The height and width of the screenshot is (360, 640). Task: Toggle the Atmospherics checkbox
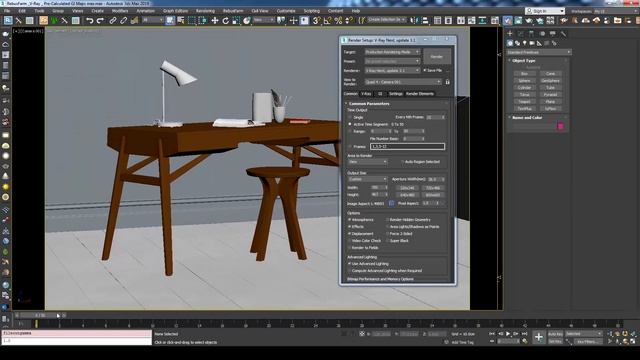(x=350, y=220)
